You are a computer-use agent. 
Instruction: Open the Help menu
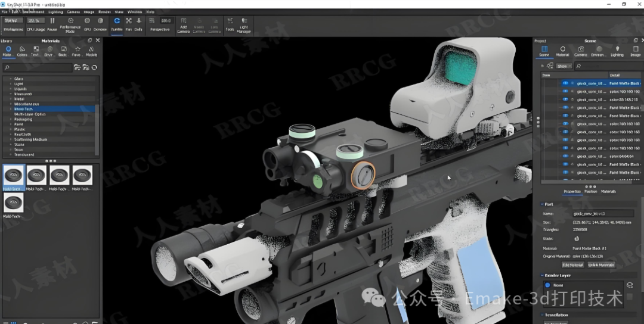click(x=150, y=12)
